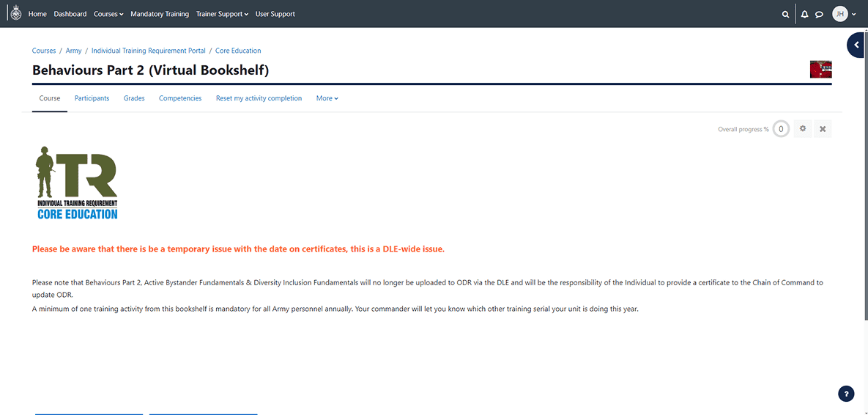This screenshot has width=868, height=415.
Task: Click the red course thumbnail image
Action: [820, 70]
